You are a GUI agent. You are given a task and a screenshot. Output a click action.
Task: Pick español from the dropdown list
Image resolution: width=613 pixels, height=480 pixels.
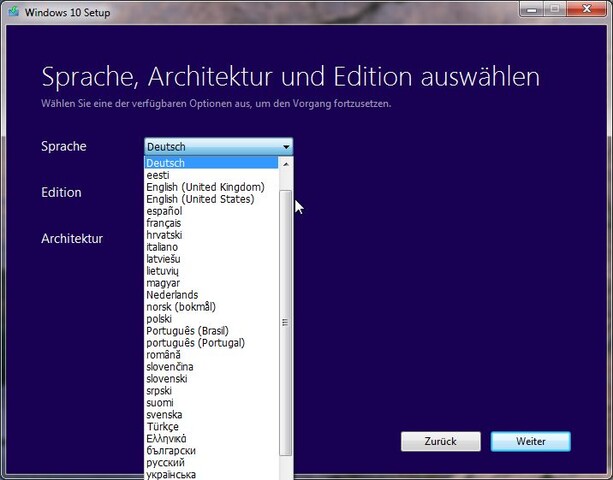pyautogui.click(x=212, y=211)
